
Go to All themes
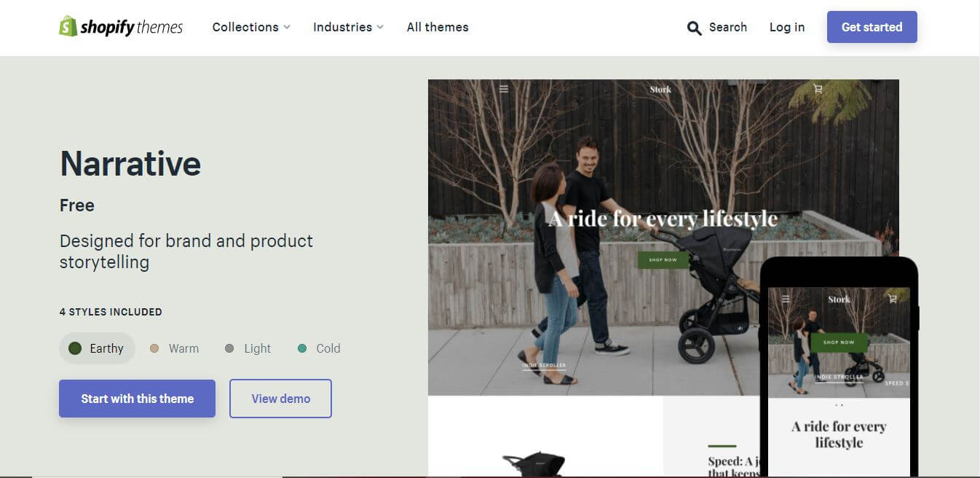[437, 27]
